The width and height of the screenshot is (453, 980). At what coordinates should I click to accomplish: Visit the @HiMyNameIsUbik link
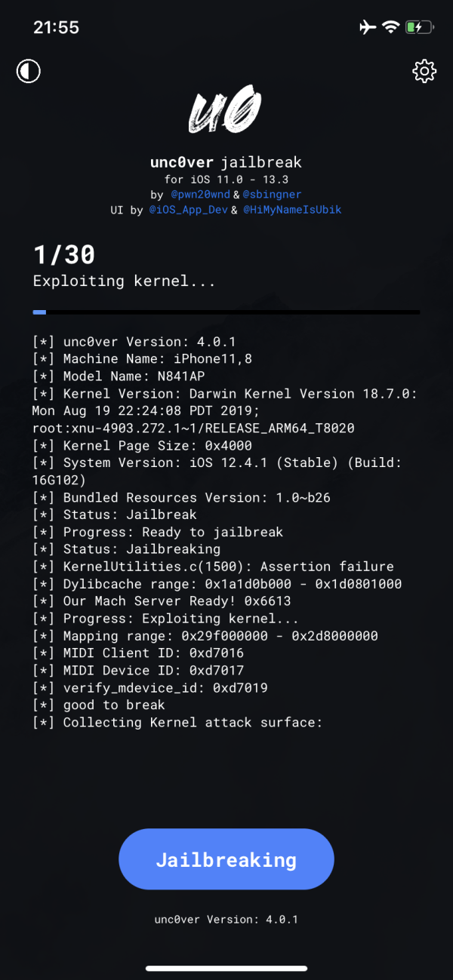click(x=292, y=210)
